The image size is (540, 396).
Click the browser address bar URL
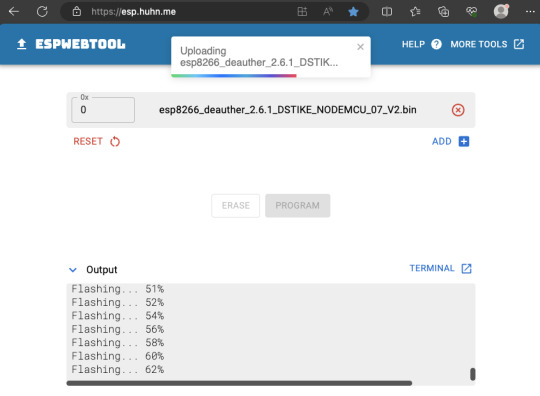pos(134,12)
